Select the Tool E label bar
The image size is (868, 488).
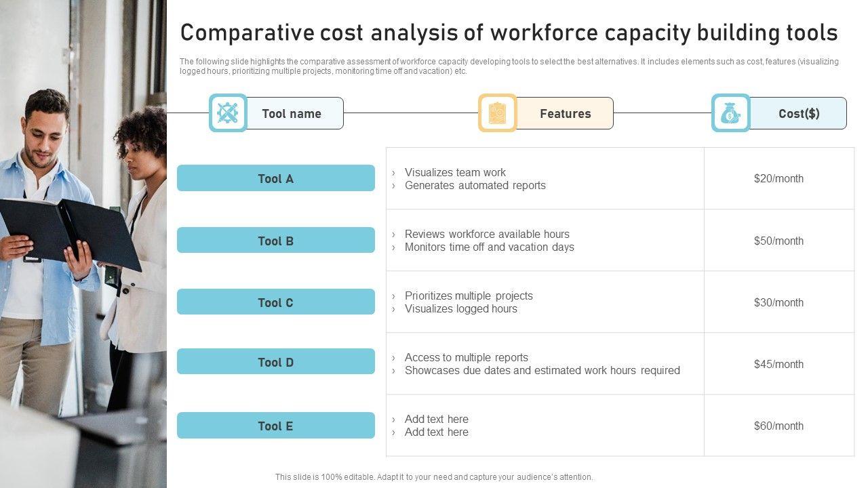click(x=275, y=426)
